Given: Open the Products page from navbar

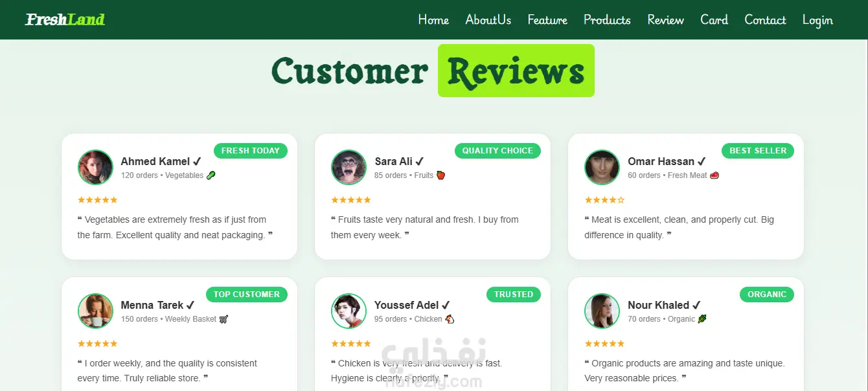Looking at the screenshot, I should (x=607, y=20).
